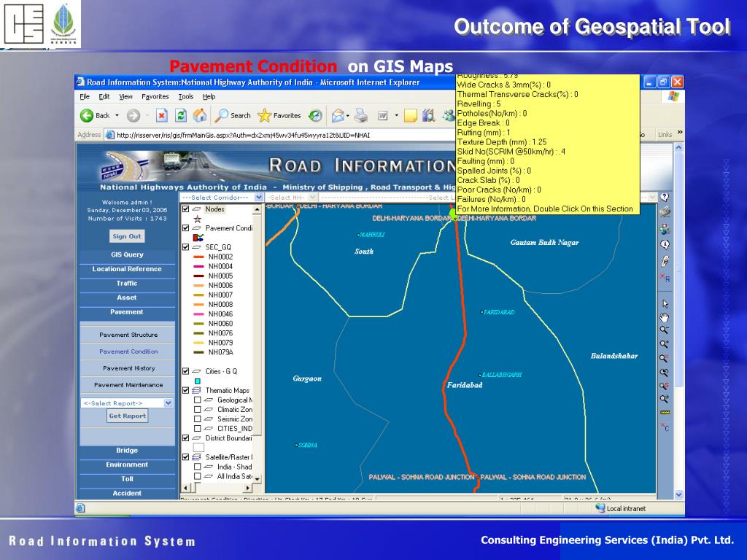Uncheck the Cities - G Q checkbox
The image size is (747, 560).
pos(186,371)
